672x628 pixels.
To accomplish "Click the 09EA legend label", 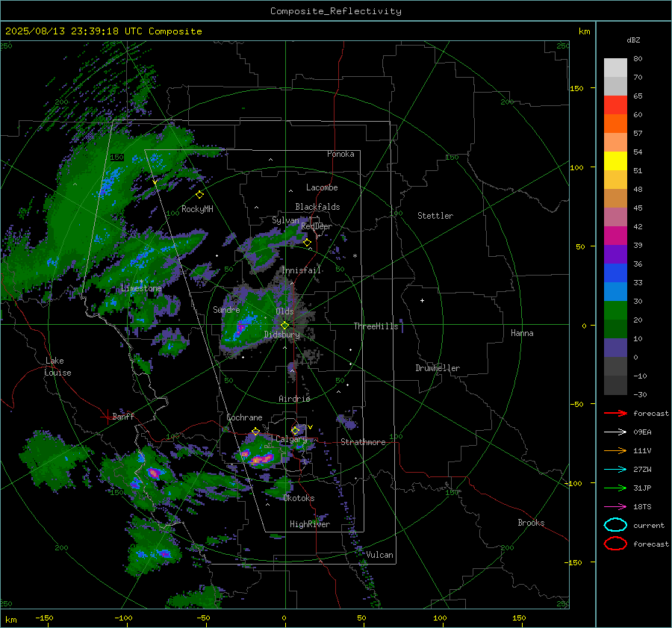I will (x=642, y=432).
